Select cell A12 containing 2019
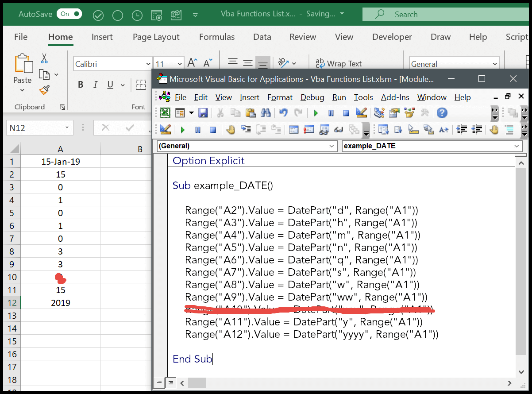 [60, 302]
